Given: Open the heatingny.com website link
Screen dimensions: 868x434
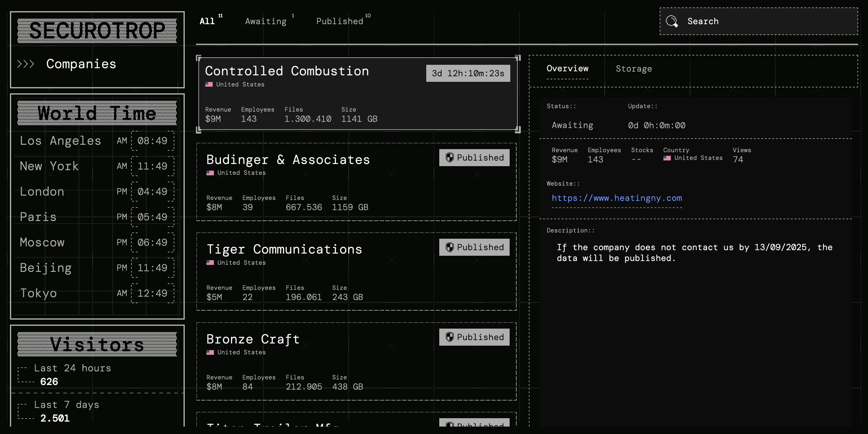Looking at the screenshot, I should [617, 198].
